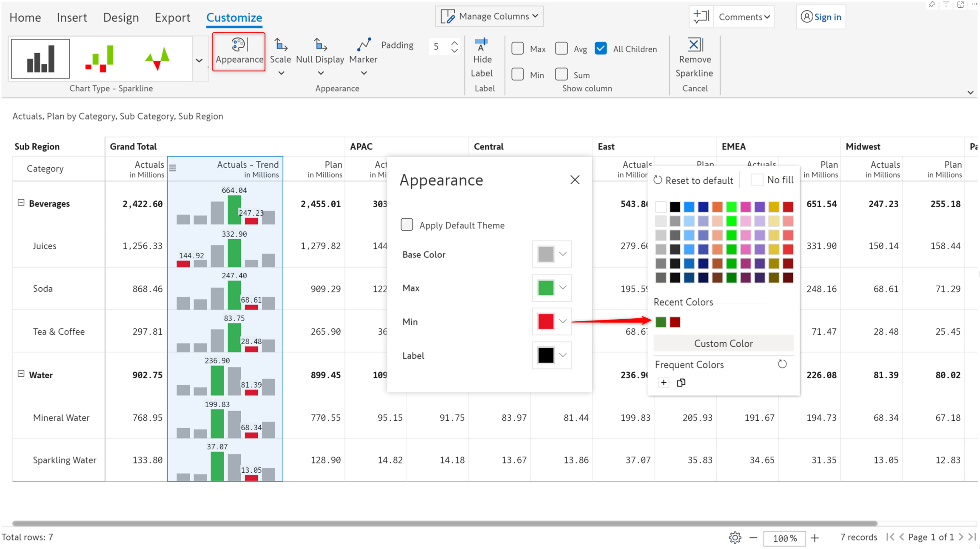Pick the dark red recent color swatch
980x549 pixels.
coord(675,322)
